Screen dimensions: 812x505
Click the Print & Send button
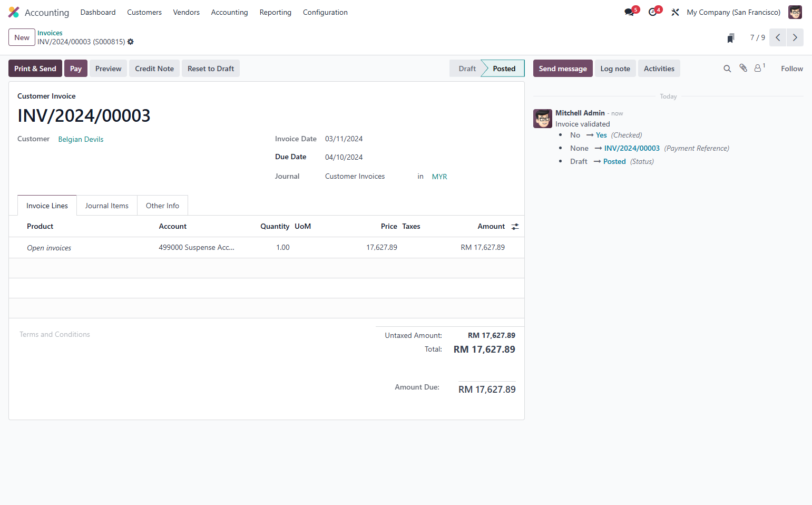click(x=35, y=69)
